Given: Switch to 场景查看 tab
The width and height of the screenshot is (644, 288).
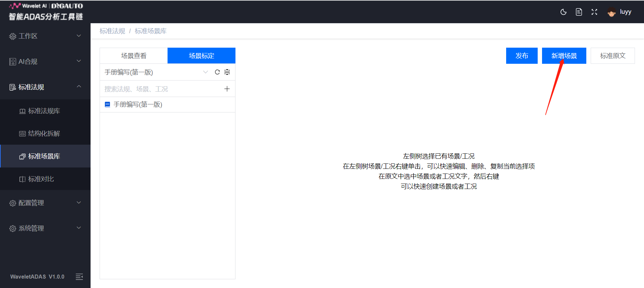Looking at the screenshot, I should coord(134,56).
